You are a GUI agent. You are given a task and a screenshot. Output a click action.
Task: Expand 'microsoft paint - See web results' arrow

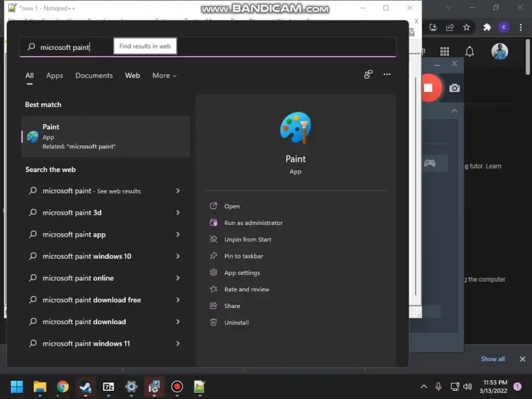[x=178, y=191]
